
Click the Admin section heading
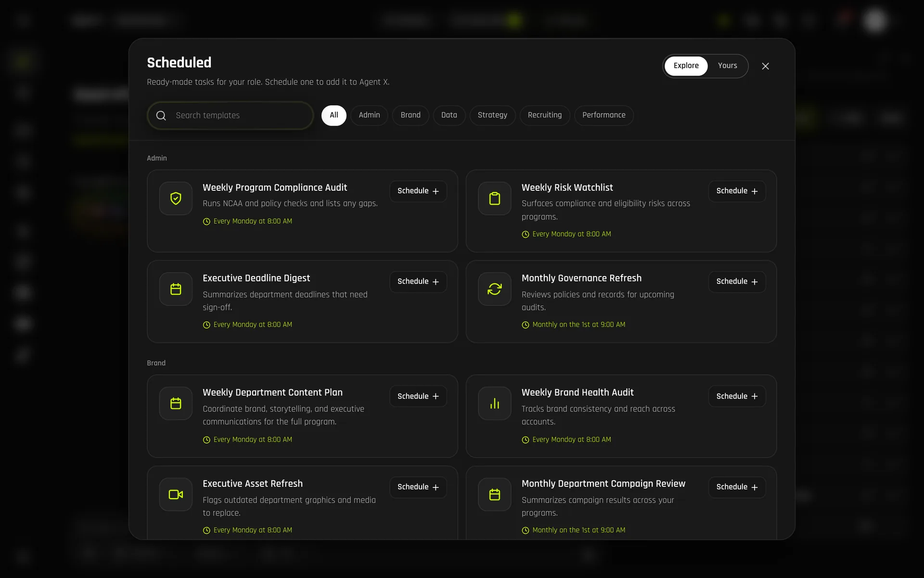(157, 158)
